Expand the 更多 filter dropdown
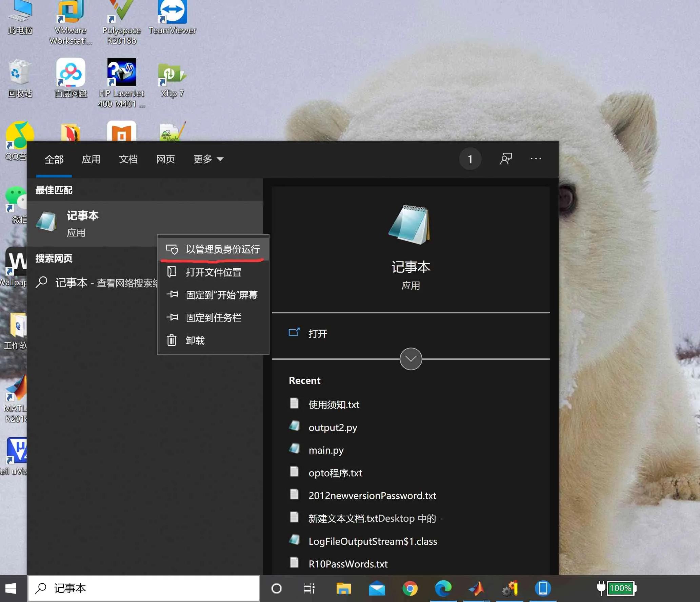 point(208,159)
